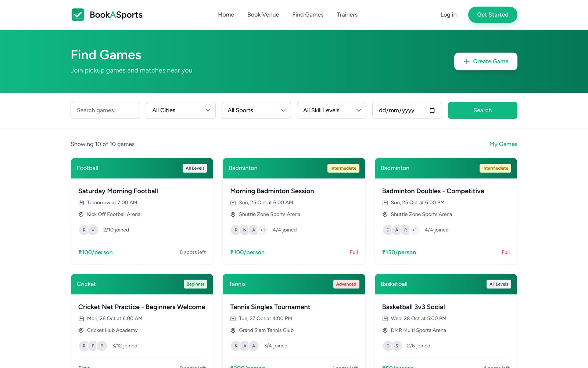Go to Home in navigation
Viewport: 588px width, 368px height.
click(x=226, y=15)
